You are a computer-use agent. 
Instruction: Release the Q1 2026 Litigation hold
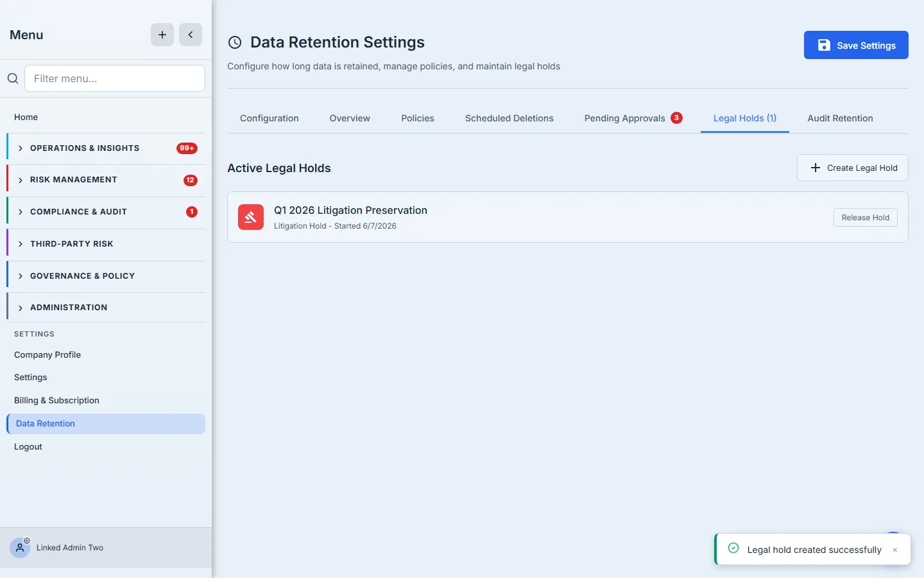pyautogui.click(x=866, y=218)
